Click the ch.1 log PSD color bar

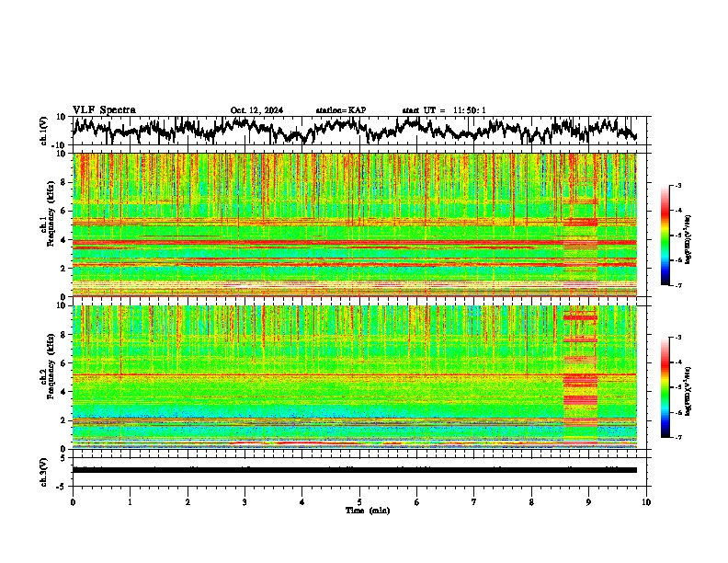[x=665, y=236]
